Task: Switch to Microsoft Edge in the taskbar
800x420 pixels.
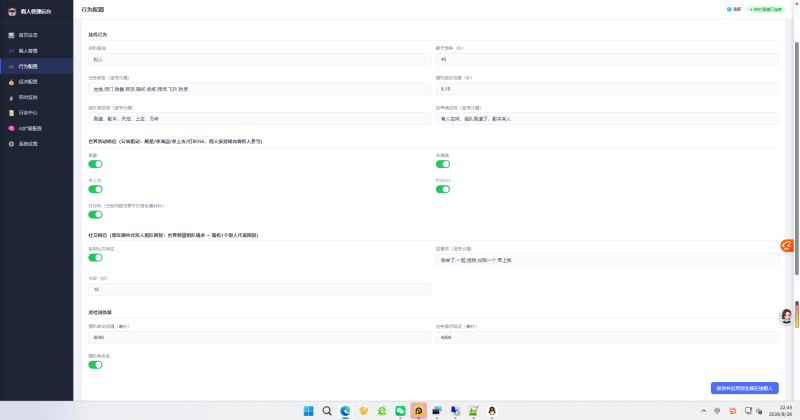Action: pyautogui.click(x=345, y=411)
